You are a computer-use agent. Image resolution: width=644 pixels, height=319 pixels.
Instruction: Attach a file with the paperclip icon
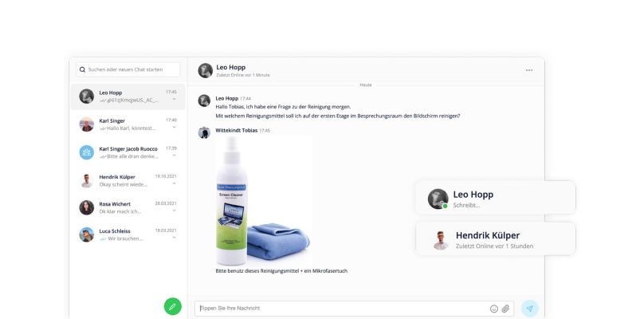[x=505, y=309]
